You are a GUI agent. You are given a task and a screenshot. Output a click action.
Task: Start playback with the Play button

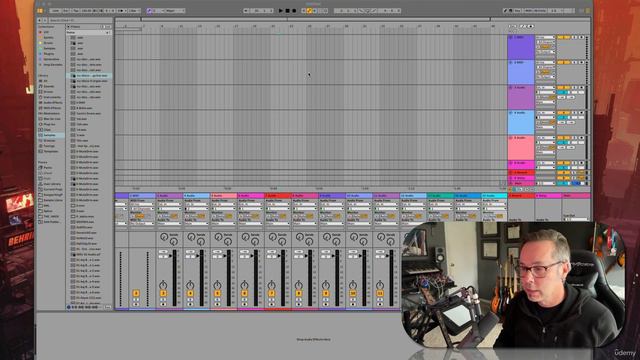[x=281, y=11]
